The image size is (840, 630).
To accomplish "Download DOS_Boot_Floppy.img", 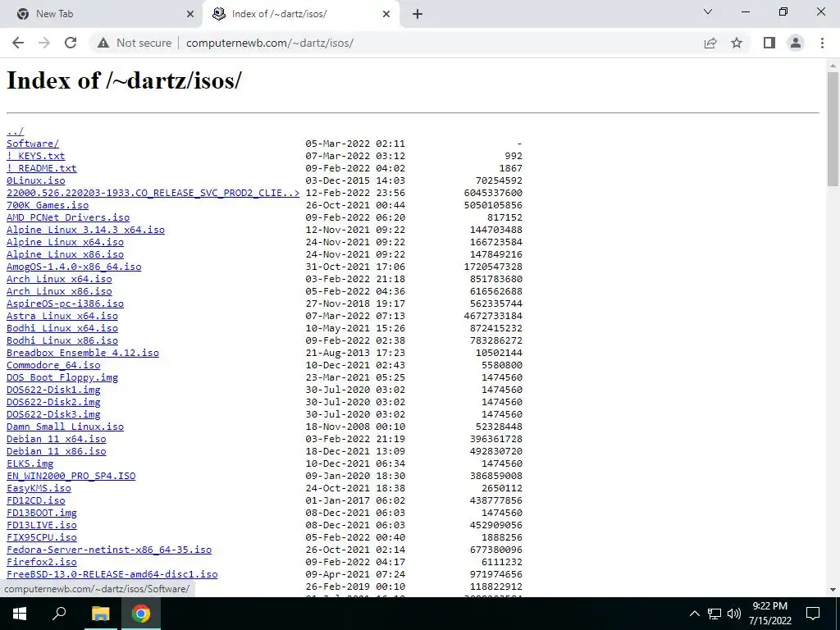I will (62, 377).
